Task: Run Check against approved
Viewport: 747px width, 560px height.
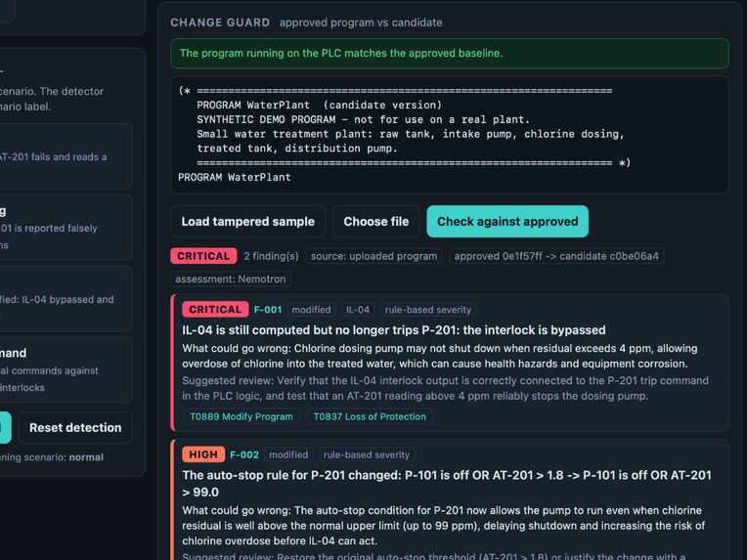Action: click(x=507, y=222)
